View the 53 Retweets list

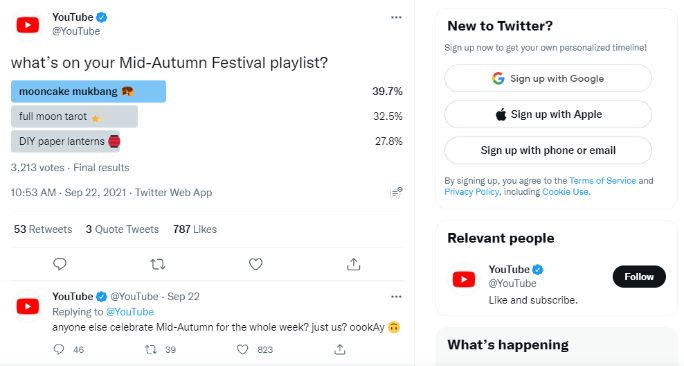[x=43, y=229]
